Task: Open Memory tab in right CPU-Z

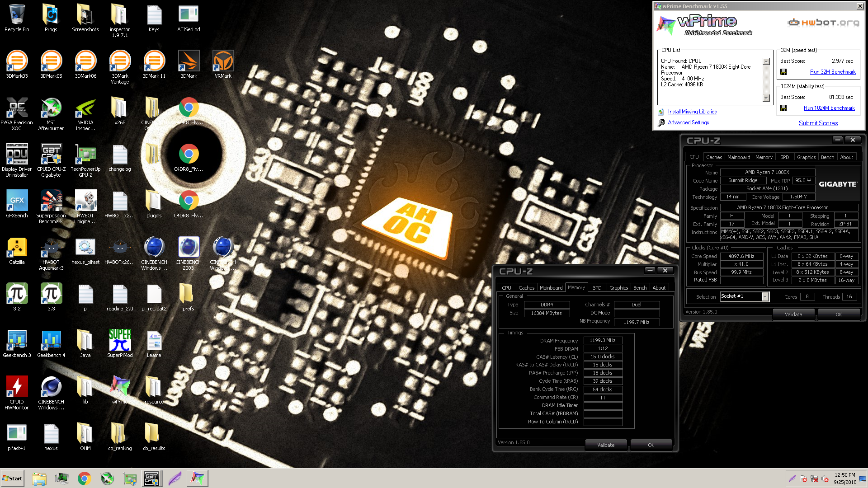Action: point(764,157)
